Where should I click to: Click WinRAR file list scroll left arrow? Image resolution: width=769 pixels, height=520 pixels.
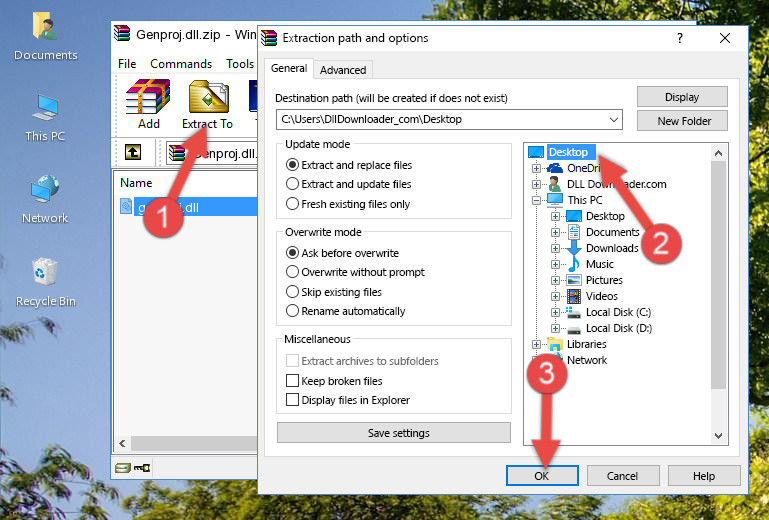click(x=123, y=443)
